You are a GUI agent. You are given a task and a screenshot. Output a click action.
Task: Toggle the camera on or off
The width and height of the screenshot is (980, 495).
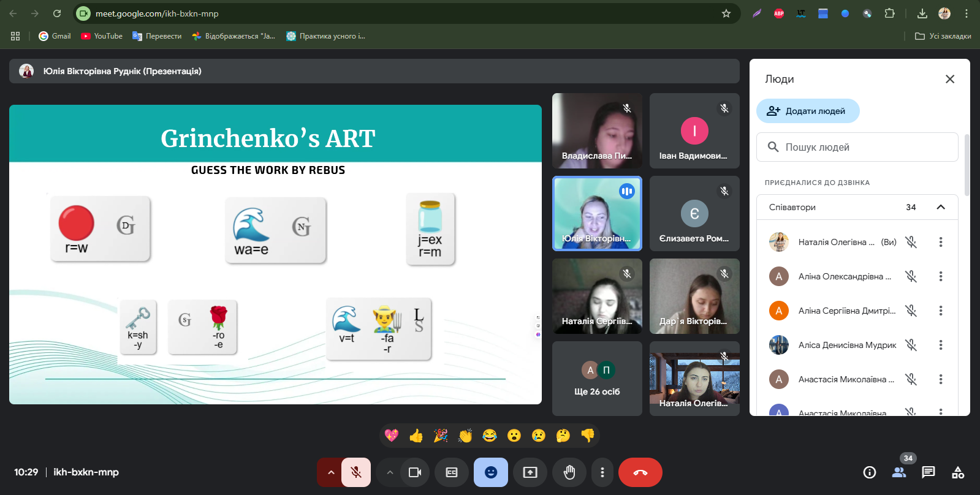coord(415,472)
